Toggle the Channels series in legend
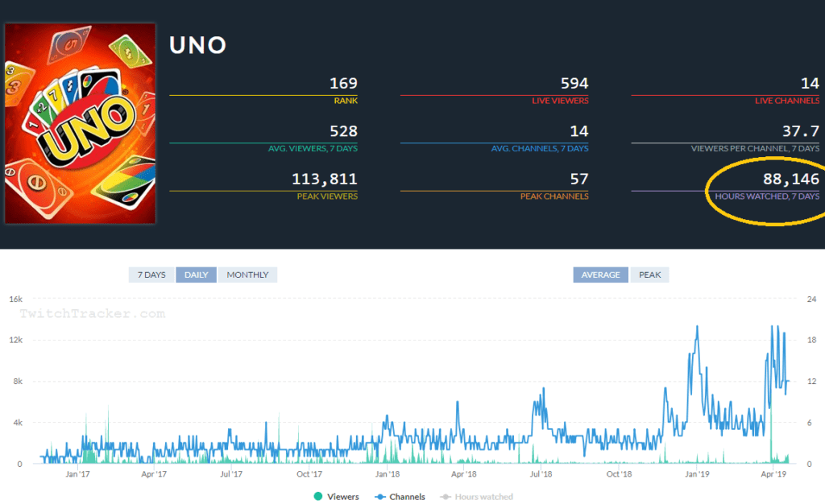This screenshot has height=504, width=825. (400, 497)
